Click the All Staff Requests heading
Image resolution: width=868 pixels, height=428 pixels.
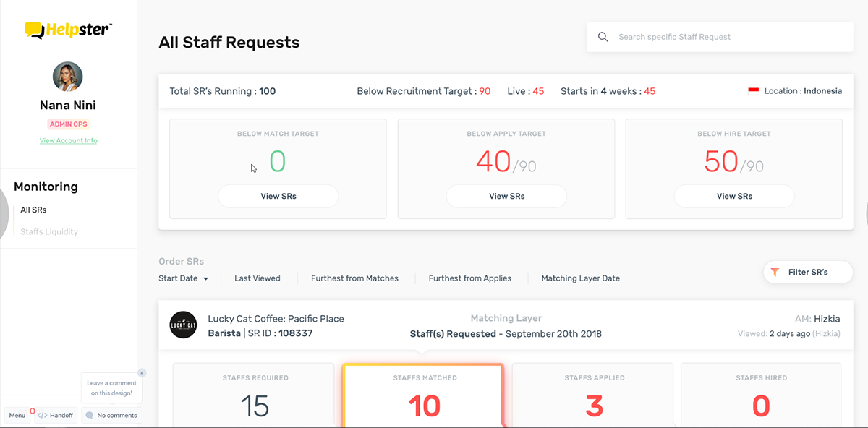point(229,43)
